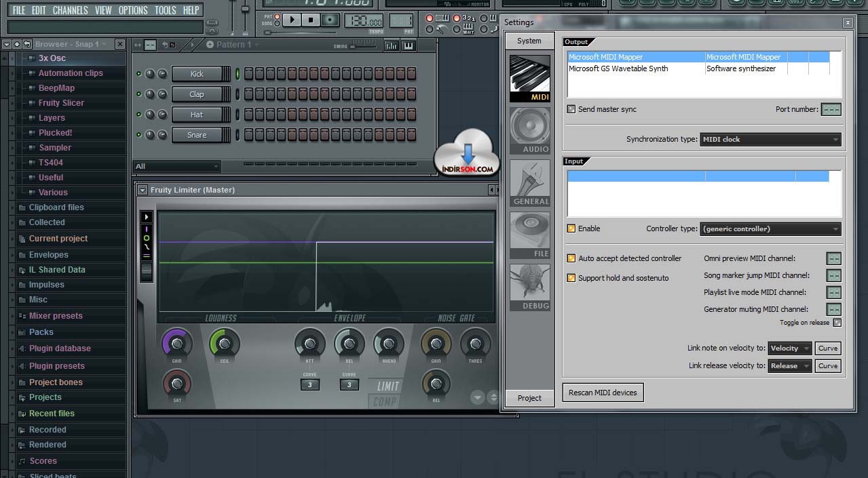Mute the Kick channel green LED
The height and width of the screenshot is (478, 868).
click(139, 74)
